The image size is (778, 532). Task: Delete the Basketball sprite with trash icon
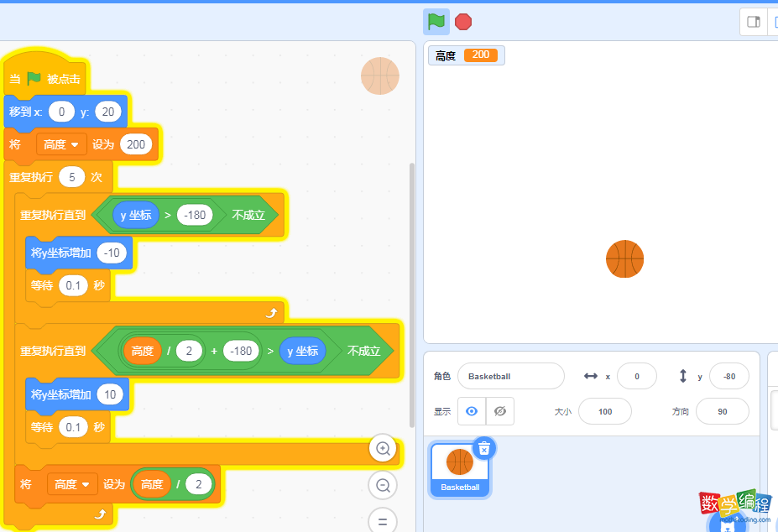pos(483,448)
